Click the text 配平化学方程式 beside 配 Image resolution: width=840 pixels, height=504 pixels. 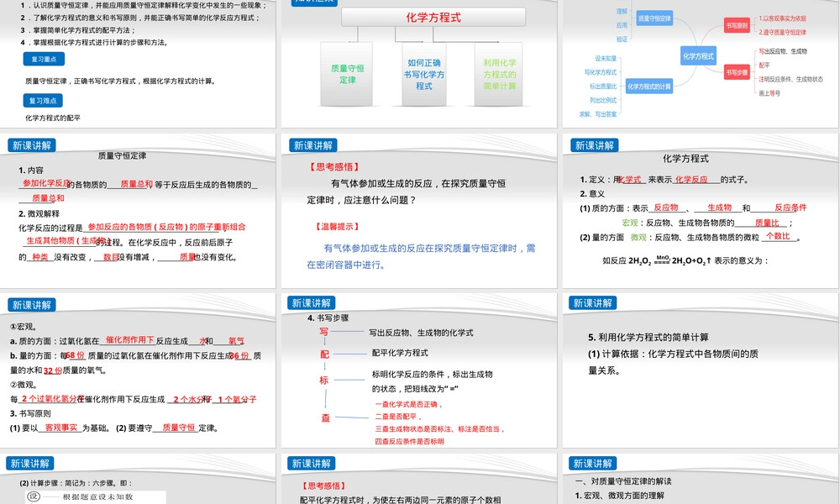tap(400, 353)
